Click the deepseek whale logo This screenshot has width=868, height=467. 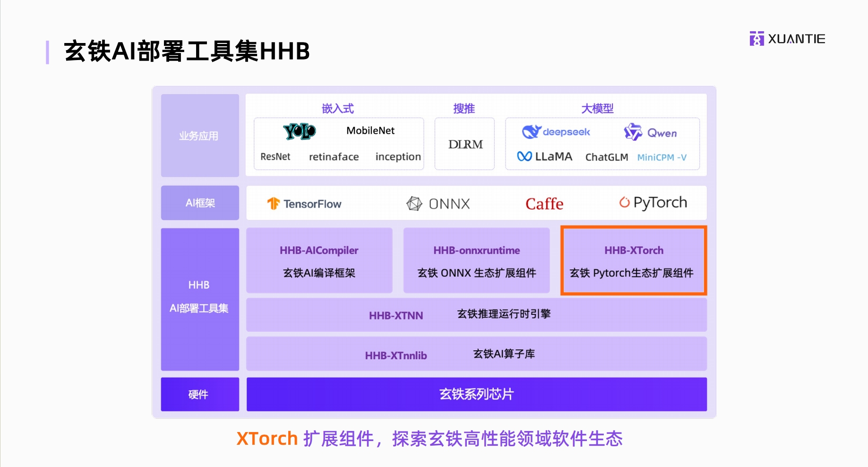[531, 131]
